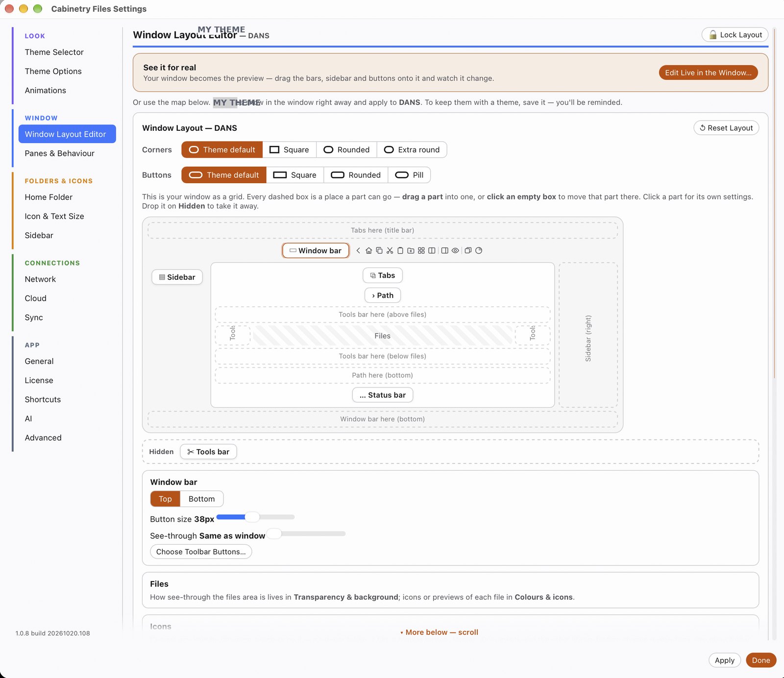
Task: Click the pie chart icon in window bar
Action: tap(479, 250)
